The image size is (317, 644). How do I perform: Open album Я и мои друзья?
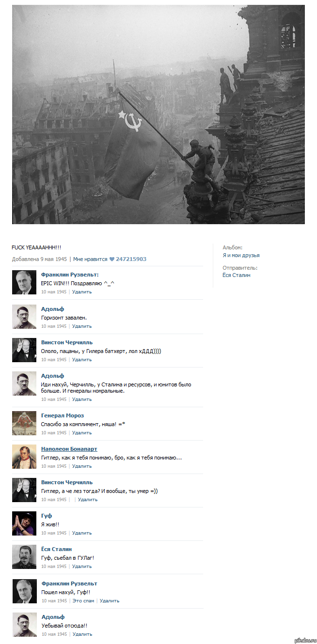click(x=241, y=255)
